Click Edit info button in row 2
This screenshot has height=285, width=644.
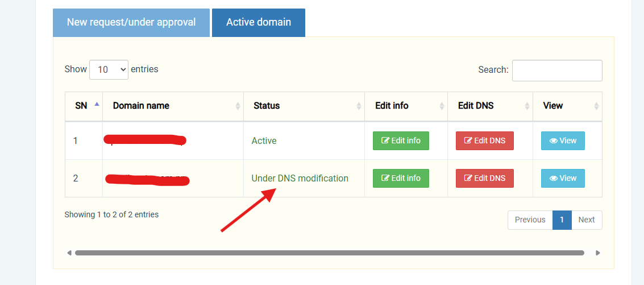coord(401,178)
